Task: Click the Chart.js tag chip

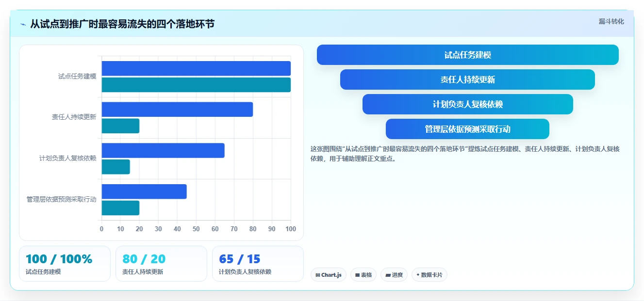Action: click(329, 275)
